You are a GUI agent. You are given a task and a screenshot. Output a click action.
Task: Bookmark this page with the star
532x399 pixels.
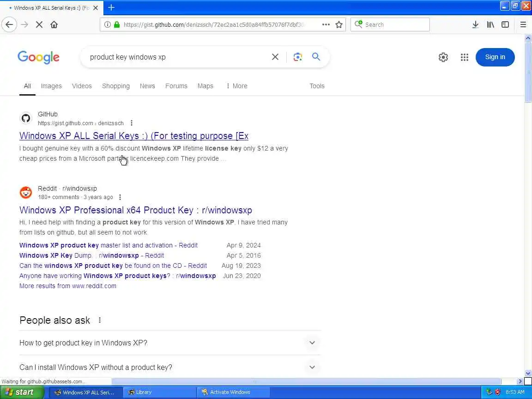pos(339,24)
